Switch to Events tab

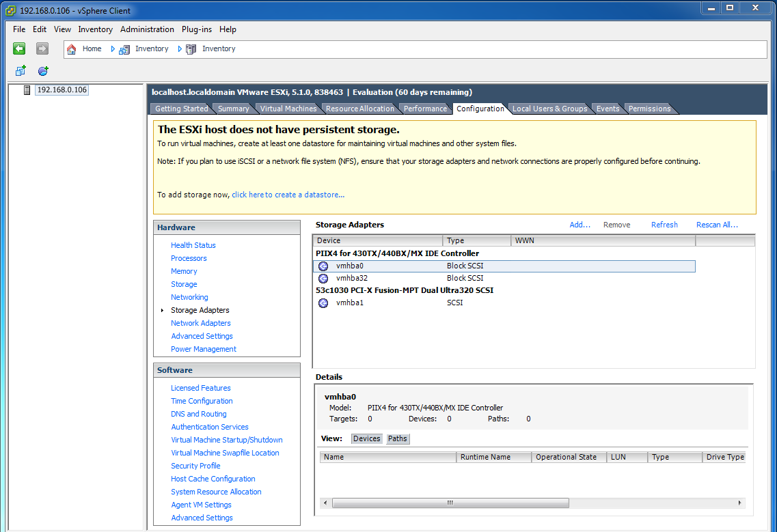pyautogui.click(x=608, y=109)
